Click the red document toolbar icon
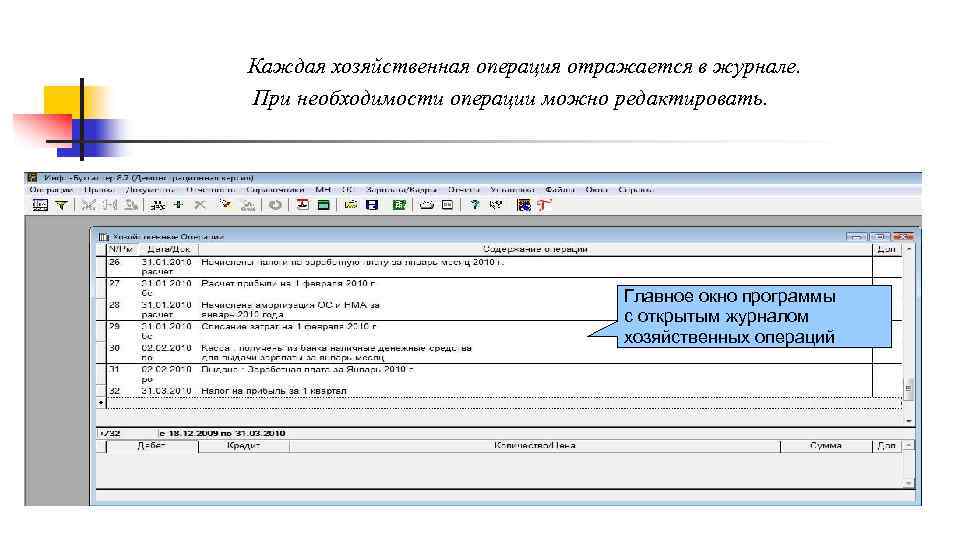Screen dimensions: 960x540 point(302,205)
